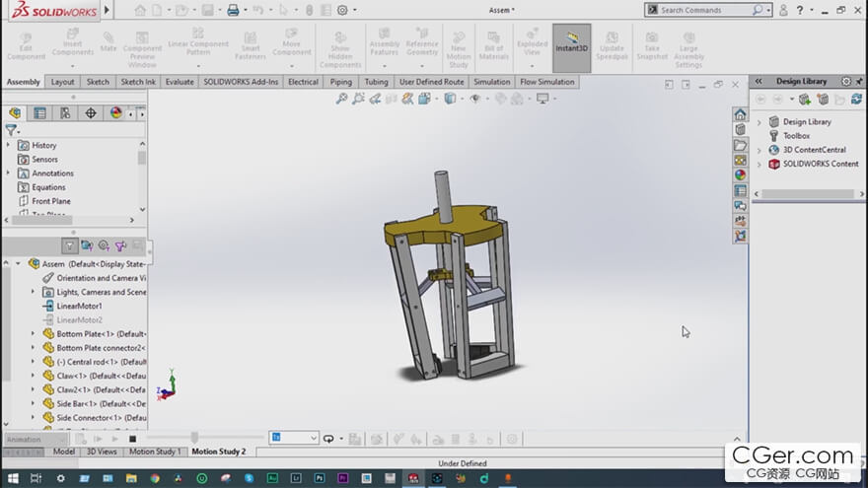Click the Zoom to Area view icon

click(x=358, y=99)
